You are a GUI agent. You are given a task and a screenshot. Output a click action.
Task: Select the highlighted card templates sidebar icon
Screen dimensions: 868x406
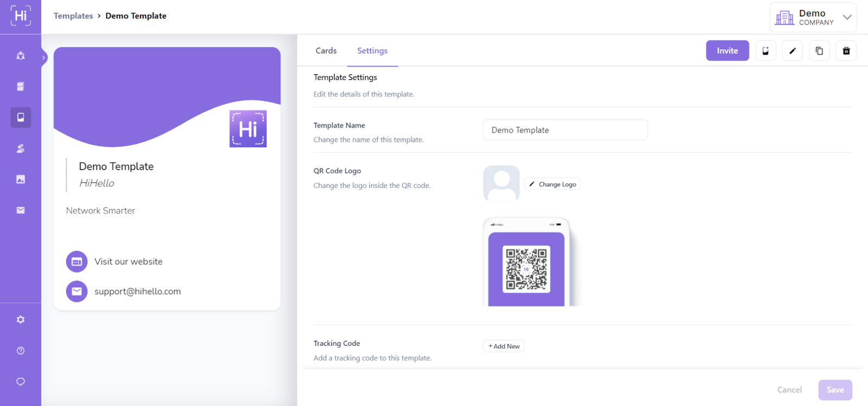pos(21,117)
